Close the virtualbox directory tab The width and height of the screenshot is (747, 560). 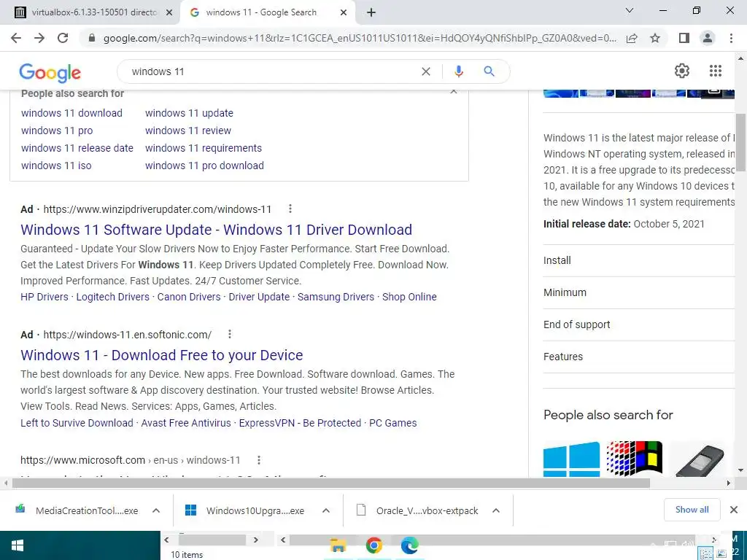coord(169,12)
